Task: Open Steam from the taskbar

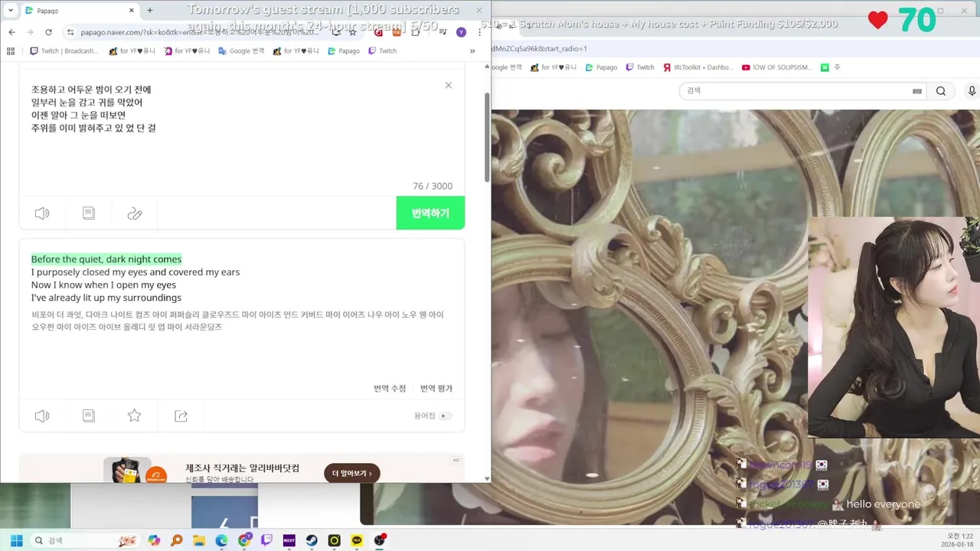Action: click(312, 540)
